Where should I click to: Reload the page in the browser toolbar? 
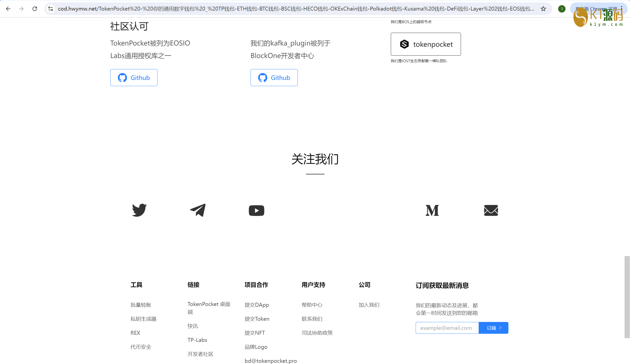point(35,9)
